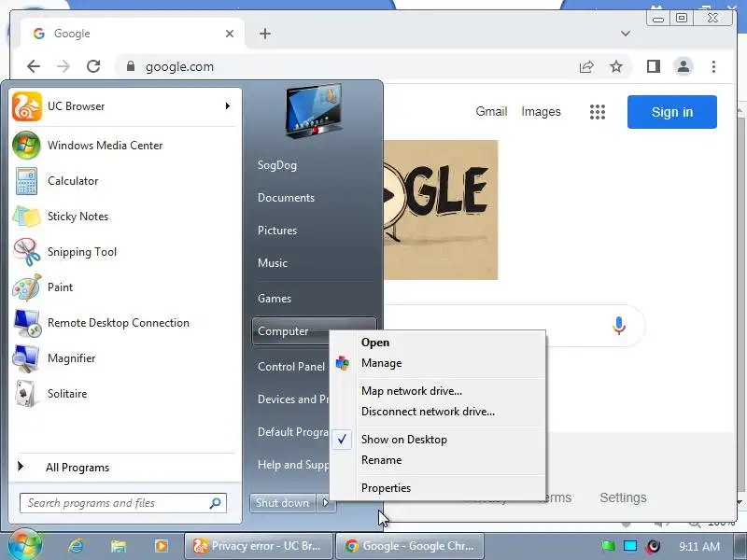Click Search programs and files box
This screenshot has width=747, height=560.
(123, 503)
